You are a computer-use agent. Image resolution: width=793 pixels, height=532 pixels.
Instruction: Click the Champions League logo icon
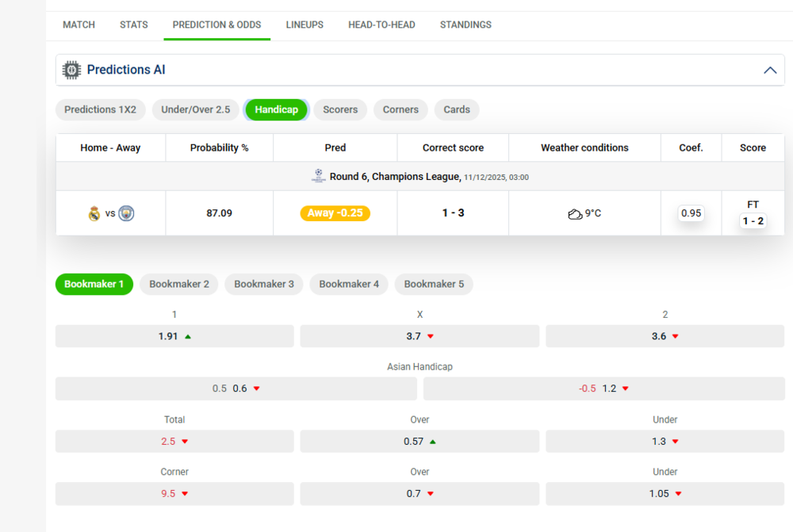[x=319, y=175]
